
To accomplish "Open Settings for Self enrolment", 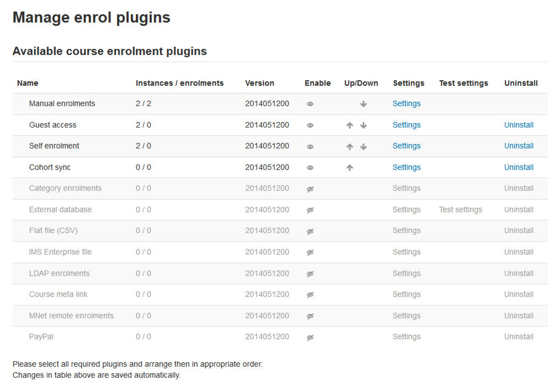I will pos(407,146).
